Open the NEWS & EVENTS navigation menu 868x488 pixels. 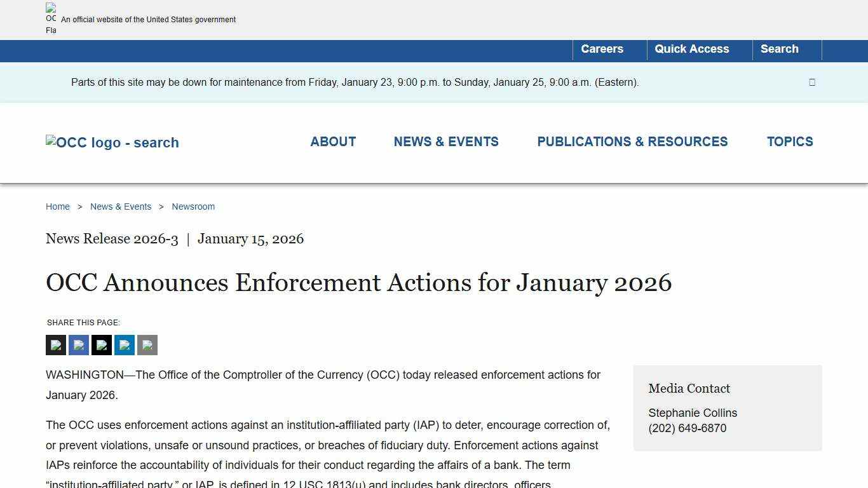pos(446,142)
